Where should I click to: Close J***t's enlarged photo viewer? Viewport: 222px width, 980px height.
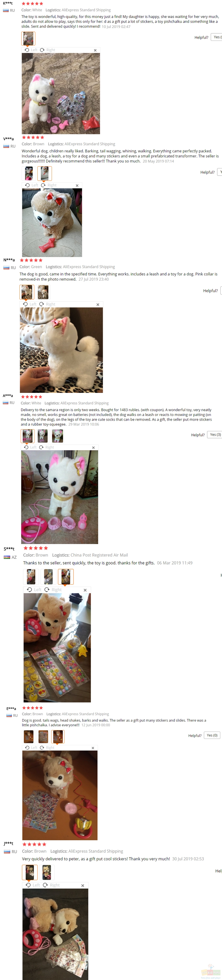[x=82, y=886]
